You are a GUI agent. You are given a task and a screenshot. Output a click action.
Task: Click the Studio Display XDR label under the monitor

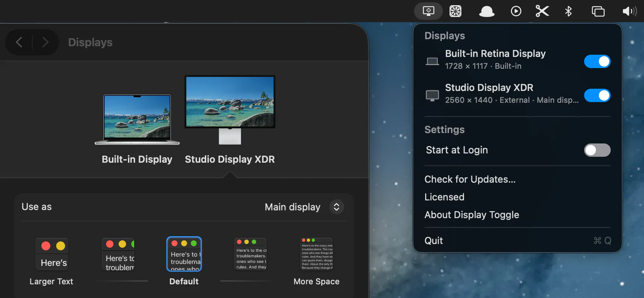click(230, 159)
